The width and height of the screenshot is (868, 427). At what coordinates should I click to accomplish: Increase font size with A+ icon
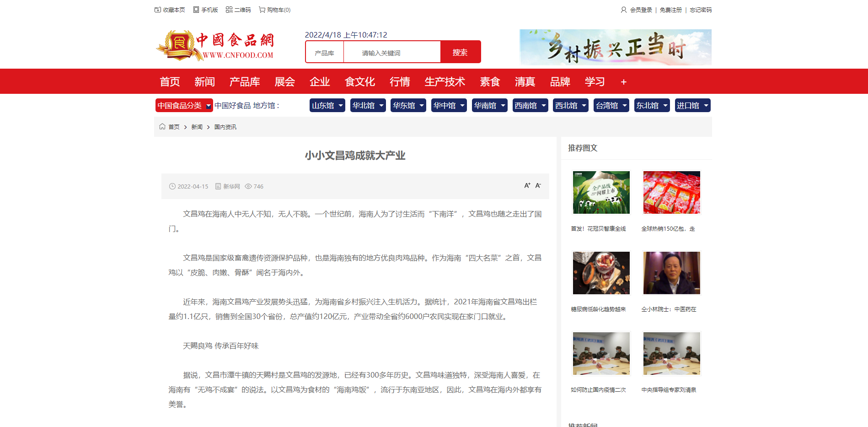(x=527, y=185)
